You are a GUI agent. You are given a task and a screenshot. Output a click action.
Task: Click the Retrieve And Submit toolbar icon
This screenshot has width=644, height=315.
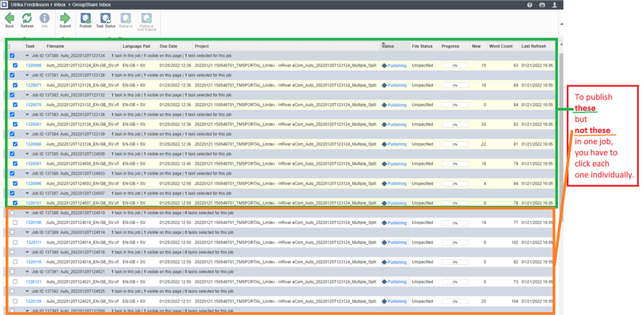pyautogui.click(x=146, y=18)
